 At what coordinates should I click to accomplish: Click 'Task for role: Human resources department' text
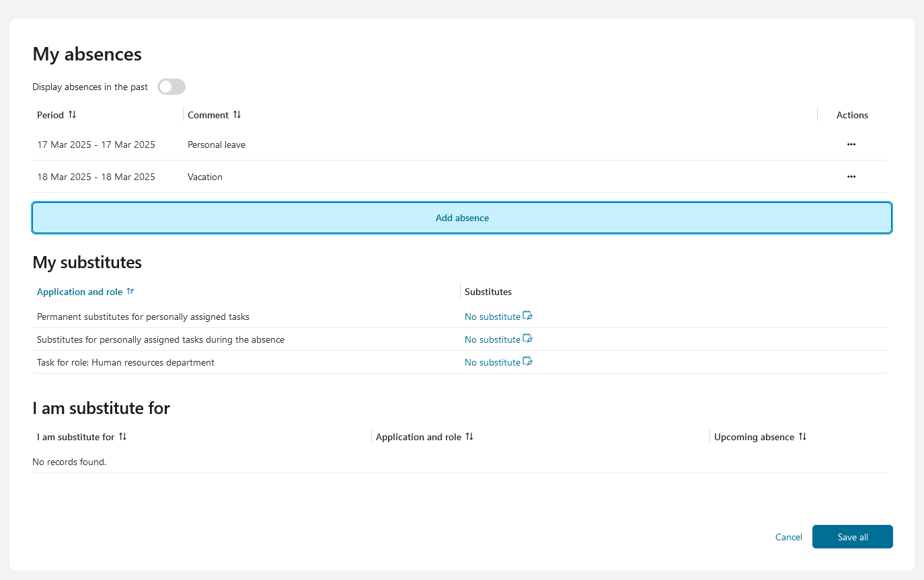pos(126,362)
